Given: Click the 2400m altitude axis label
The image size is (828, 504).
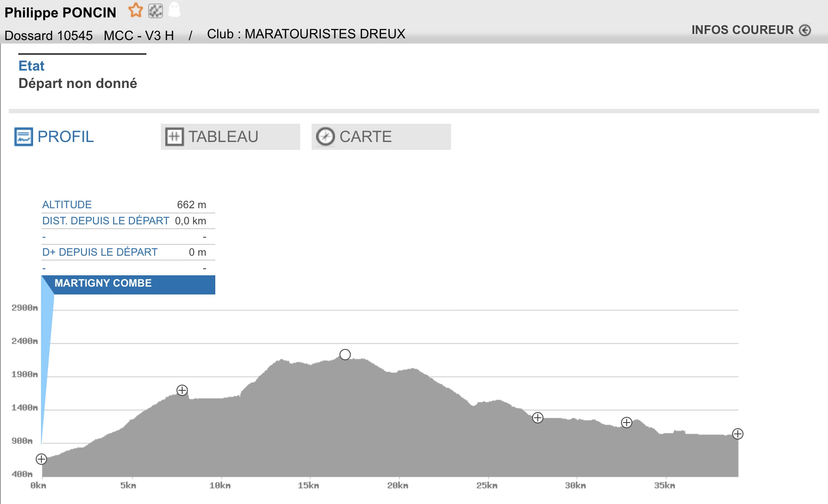Looking at the screenshot, I should click(25, 341).
